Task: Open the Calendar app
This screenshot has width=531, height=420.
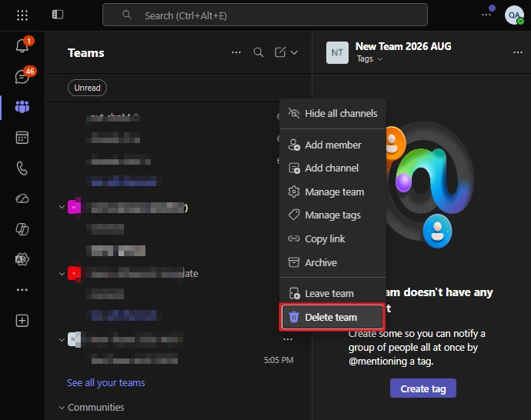Action: click(x=22, y=138)
